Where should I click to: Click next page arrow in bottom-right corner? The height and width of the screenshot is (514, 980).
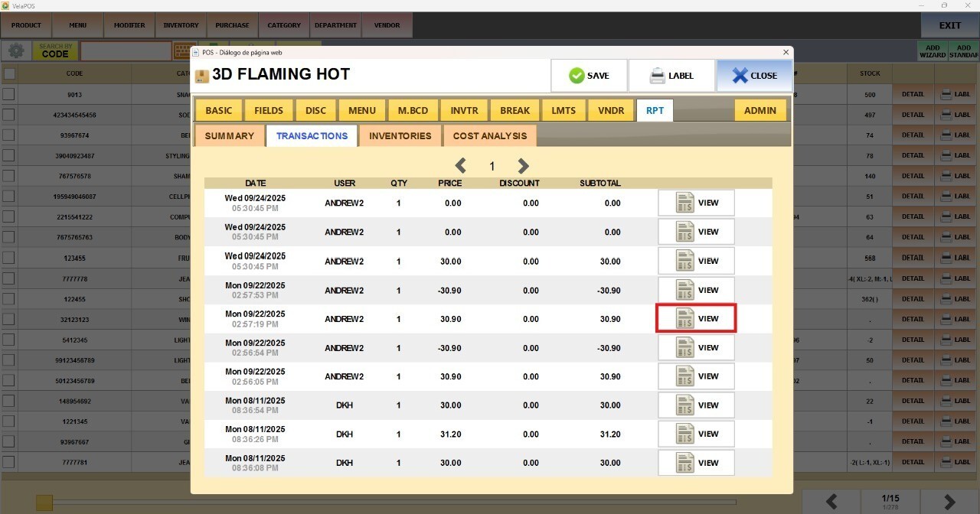point(949,502)
